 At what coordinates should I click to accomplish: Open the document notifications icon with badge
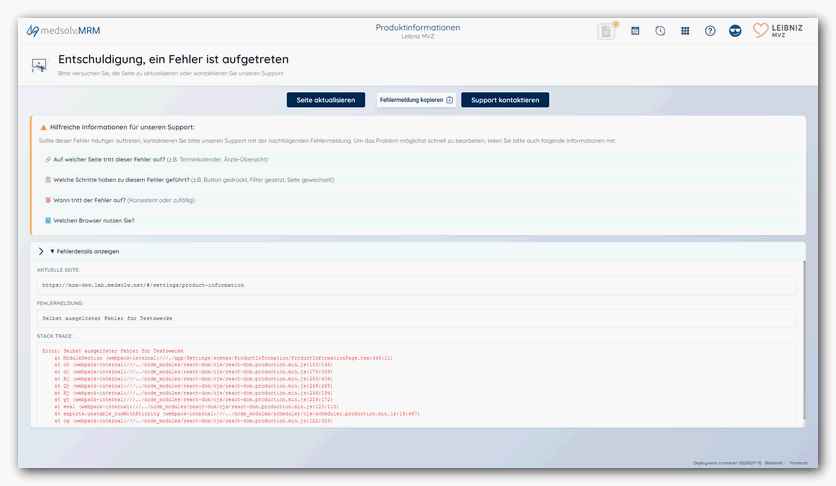[606, 31]
